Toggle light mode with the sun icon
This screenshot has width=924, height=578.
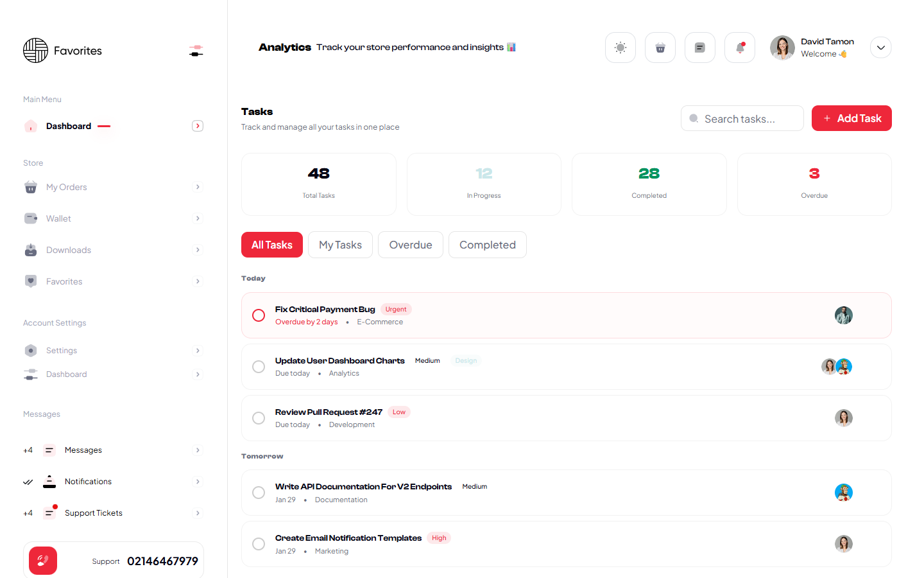coord(620,47)
